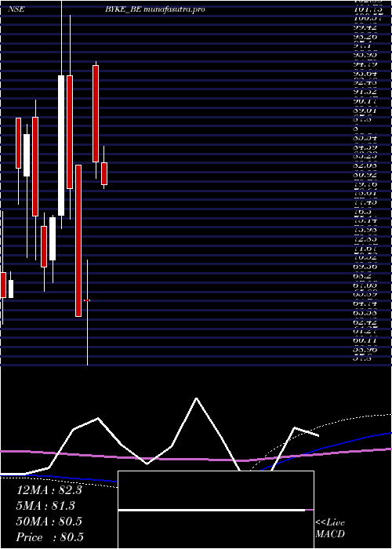This screenshot has width=392, height=549.
Task: Select the 50MA : 80.5 readout
Action: click(49, 522)
